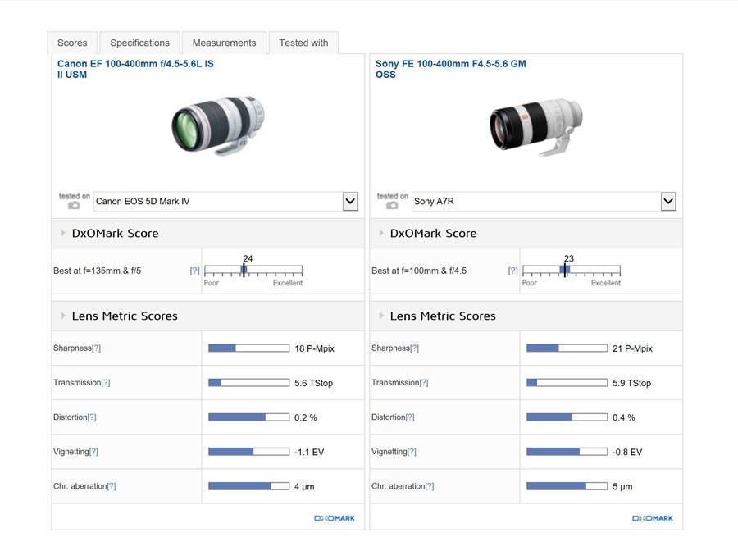Open help for Canon Sharpness metric
The image size is (738, 560).
click(96, 348)
